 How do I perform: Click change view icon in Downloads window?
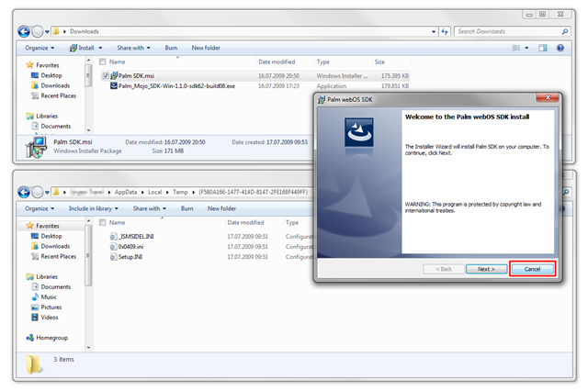coord(516,48)
